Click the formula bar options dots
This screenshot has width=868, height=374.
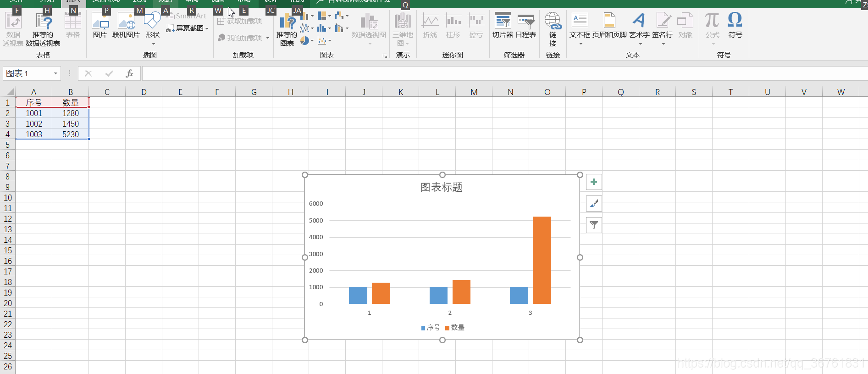(69, 73)
